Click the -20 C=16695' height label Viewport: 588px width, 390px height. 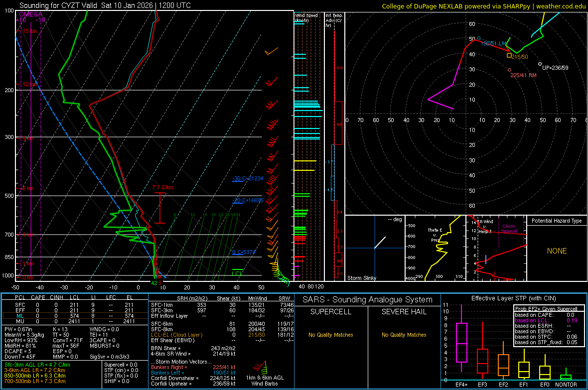(248, 200)
